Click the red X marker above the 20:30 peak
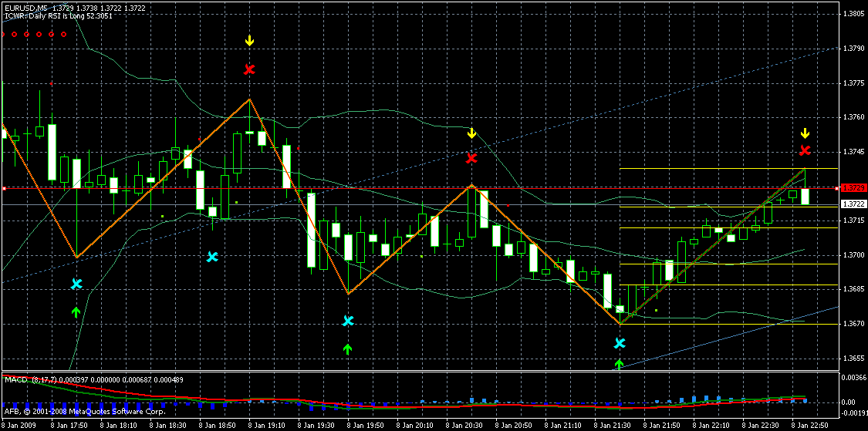 pos(472,159)
